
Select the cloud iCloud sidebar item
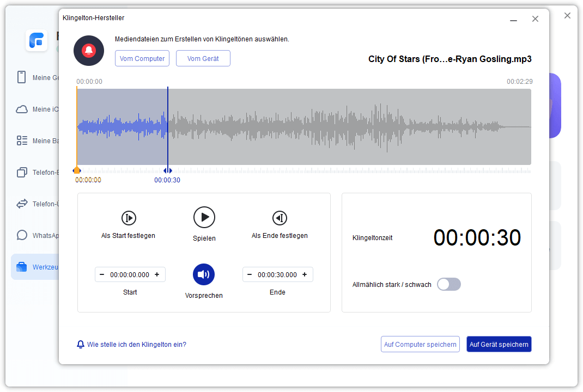22,109
